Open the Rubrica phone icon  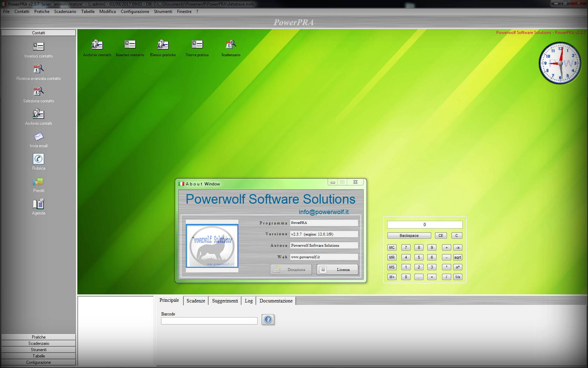pos(38,159)
